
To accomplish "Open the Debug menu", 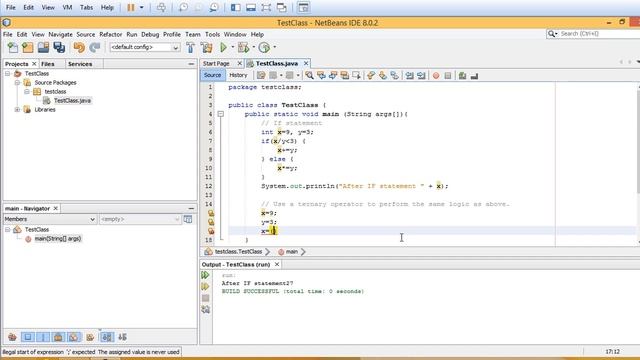I will [x=150, y=35].
